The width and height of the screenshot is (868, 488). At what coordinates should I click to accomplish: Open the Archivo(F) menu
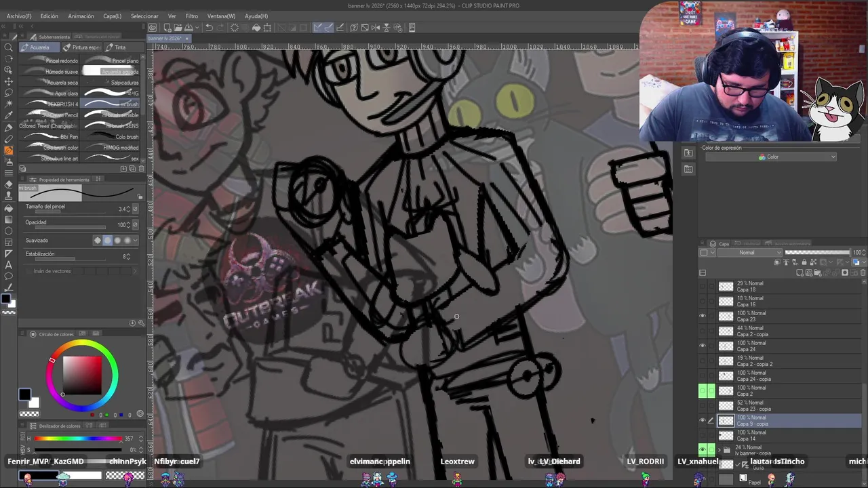19,16
